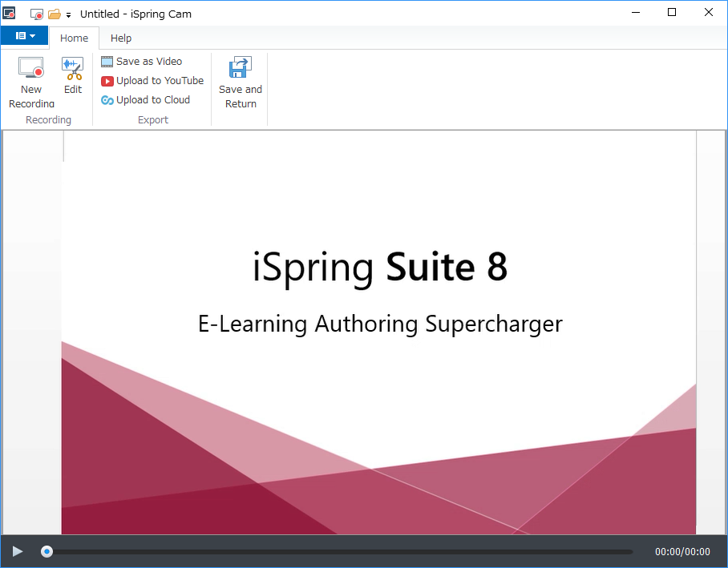The image size is (728, 568).
Task: Open the blue application file menu
Action: click(x=25, y=36)
